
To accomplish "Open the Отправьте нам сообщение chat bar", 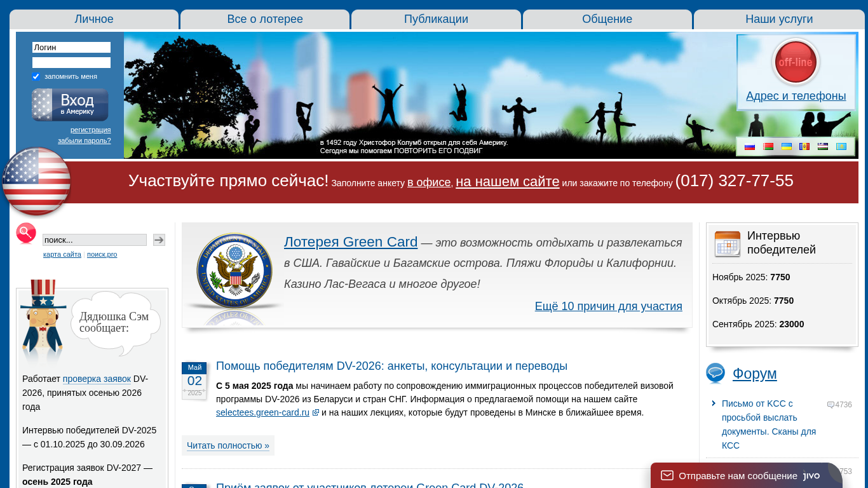I will pos(747,475).
